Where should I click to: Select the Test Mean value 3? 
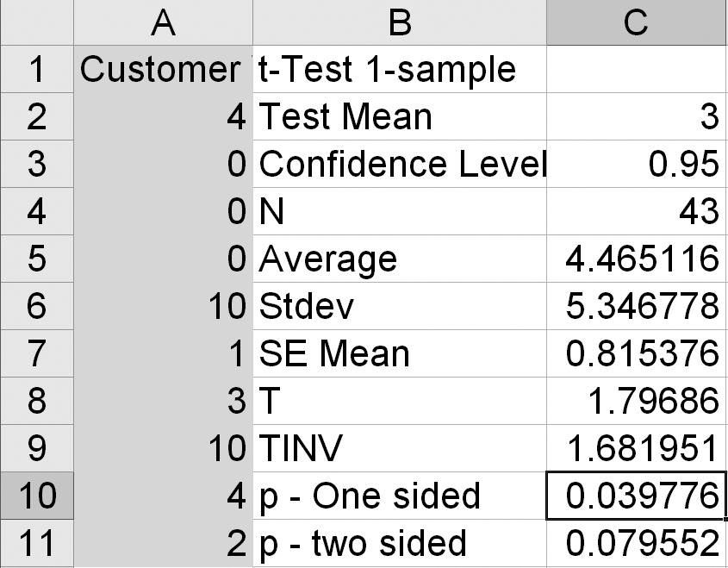636,116
